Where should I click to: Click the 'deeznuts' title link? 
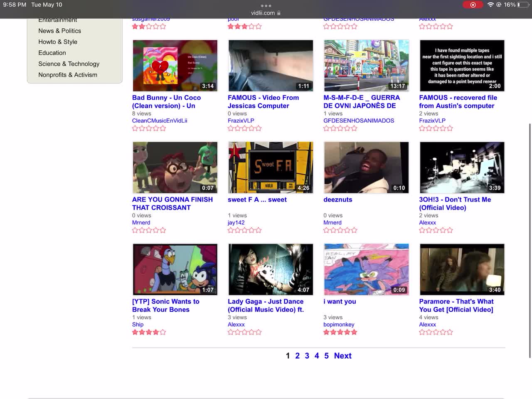tap(338, 199)
